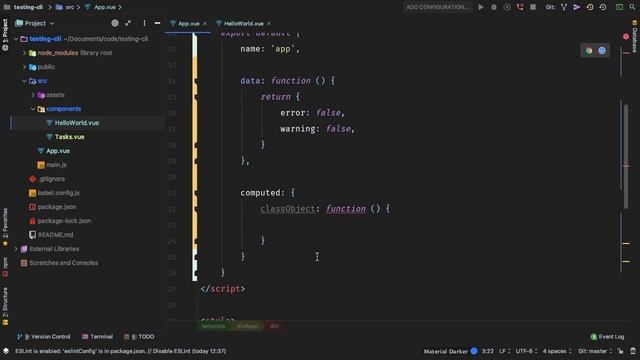Collapse the src folder

point(24,81)
